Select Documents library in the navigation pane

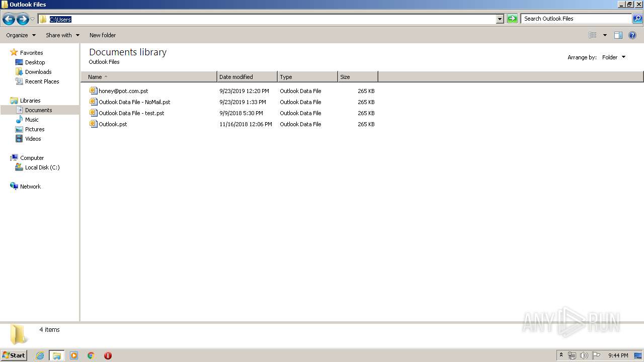click(38, 110)
